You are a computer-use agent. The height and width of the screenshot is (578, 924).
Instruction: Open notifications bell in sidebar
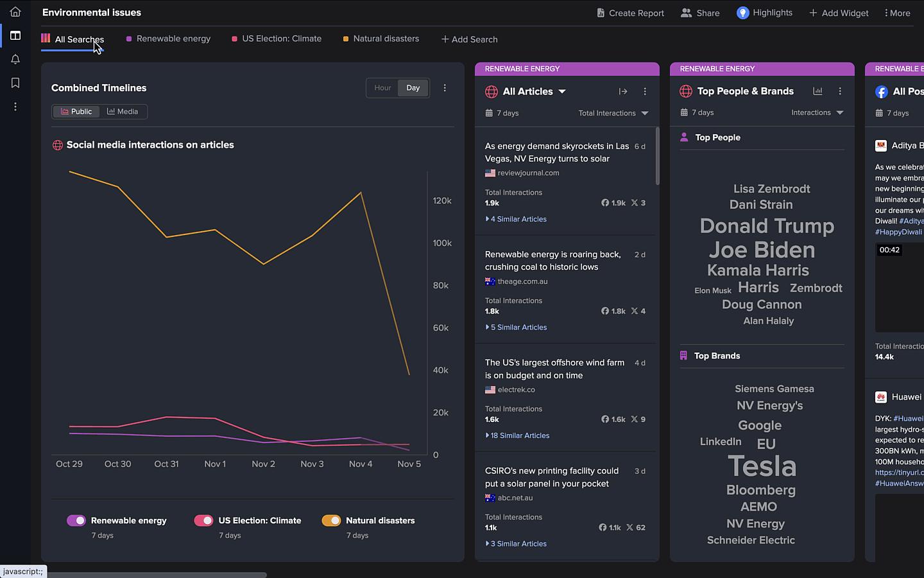(x=15, y=59)
